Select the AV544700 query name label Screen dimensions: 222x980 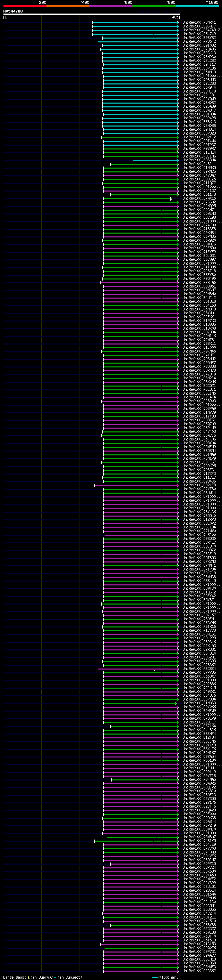tap(13, 11)
